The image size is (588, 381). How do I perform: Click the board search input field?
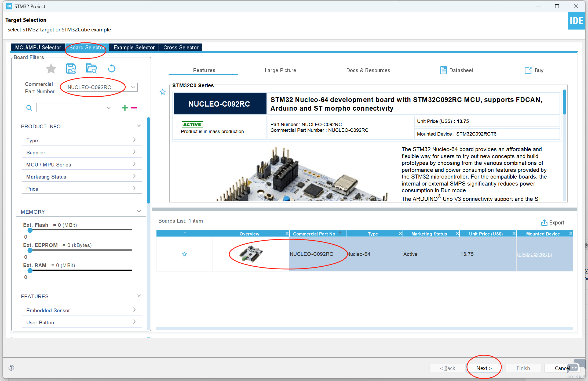coord(71,108)
